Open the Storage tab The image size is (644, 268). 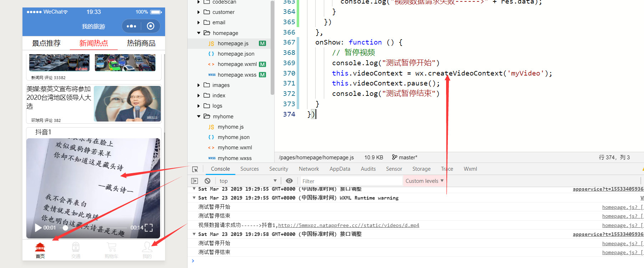click(421, 169)
